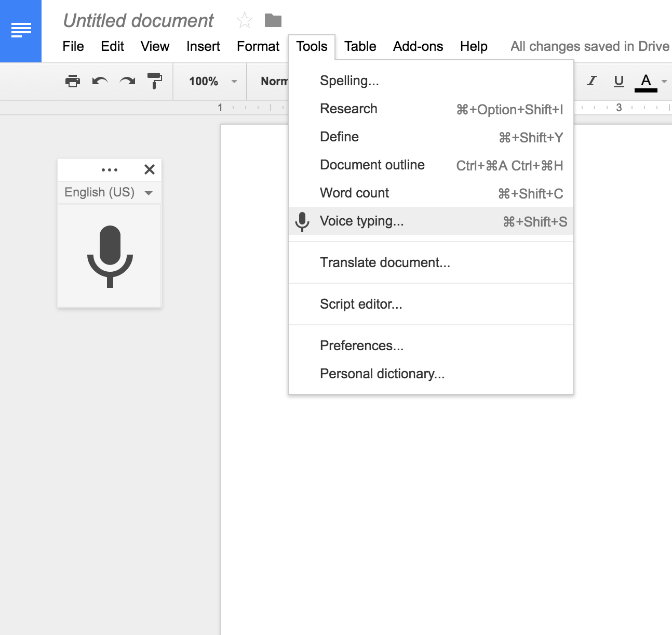Screen dimensions: 672x635
Task: Open the Table menu
Action: click(x=360, y=46)
